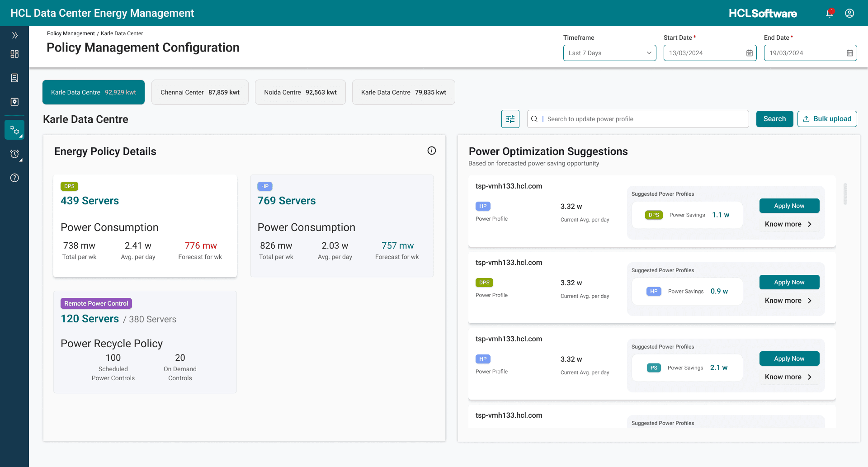The width and height of the screenshot is (868, 467).
Task: Select Chennai Center 87,859 kwt tab
Action: click(x=200, y=92)
